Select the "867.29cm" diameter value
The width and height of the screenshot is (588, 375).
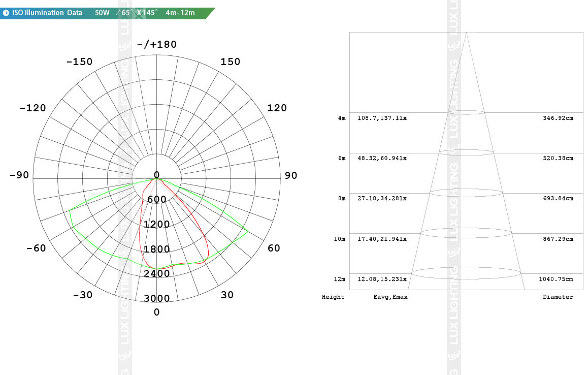[x=558, y=239]
